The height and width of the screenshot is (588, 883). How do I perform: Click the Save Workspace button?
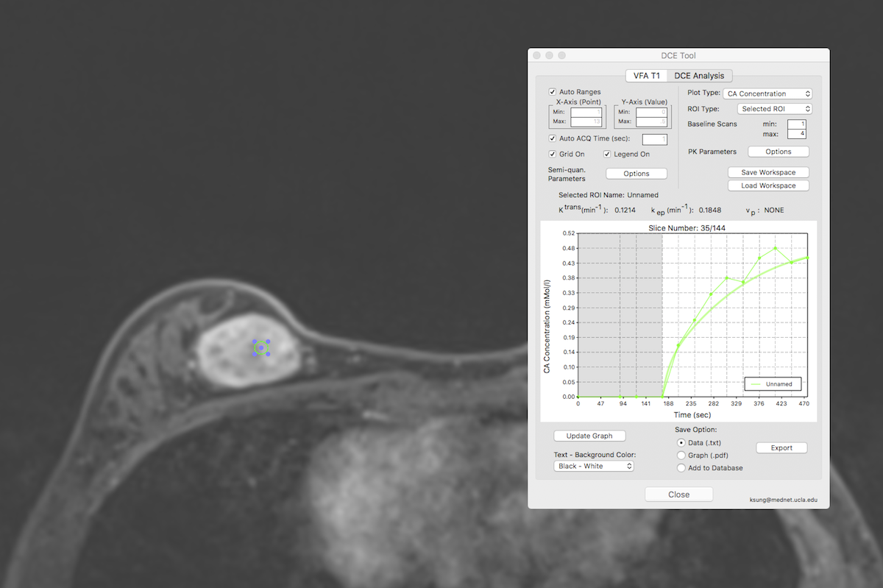pyautogui.click(x=768, y=172)
